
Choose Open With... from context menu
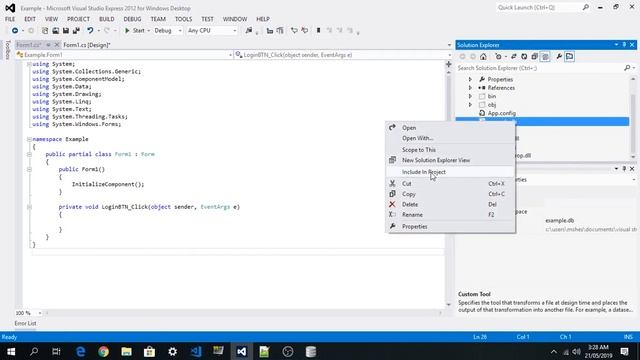click(450, 138)
